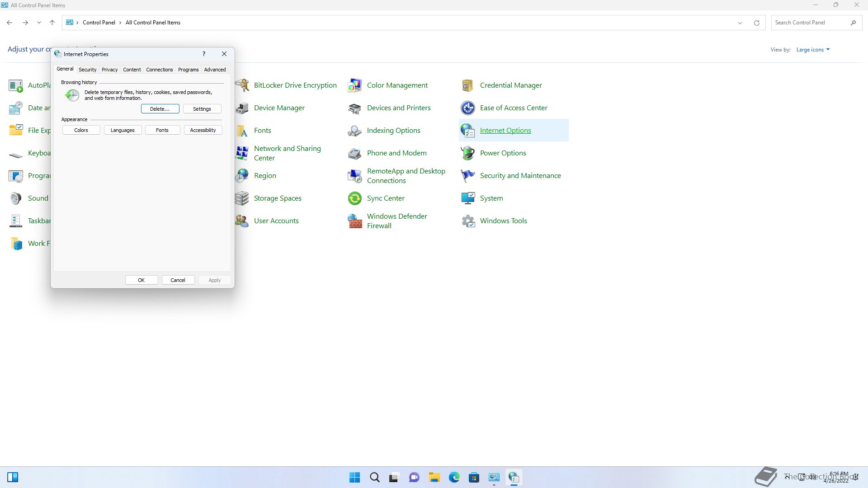Open taskbar Search icon

click(375, 477)
